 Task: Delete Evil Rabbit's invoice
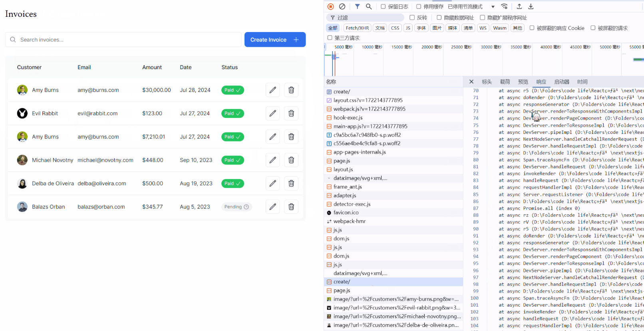(291, 113)
